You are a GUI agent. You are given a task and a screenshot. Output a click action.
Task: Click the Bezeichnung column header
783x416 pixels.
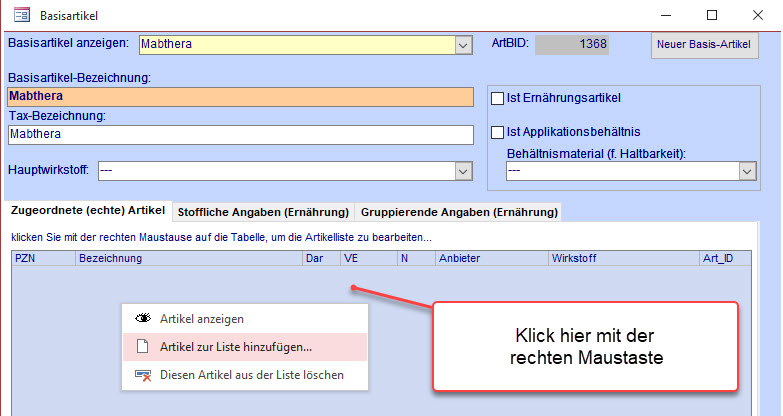pos(189,258)
